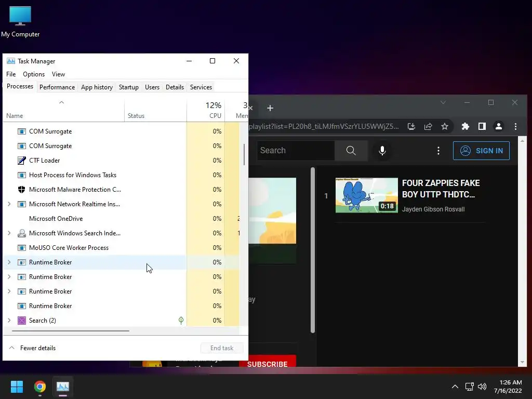Select the Processes tab
This screenshot has width=532, height=399.
tap(20, 87)
